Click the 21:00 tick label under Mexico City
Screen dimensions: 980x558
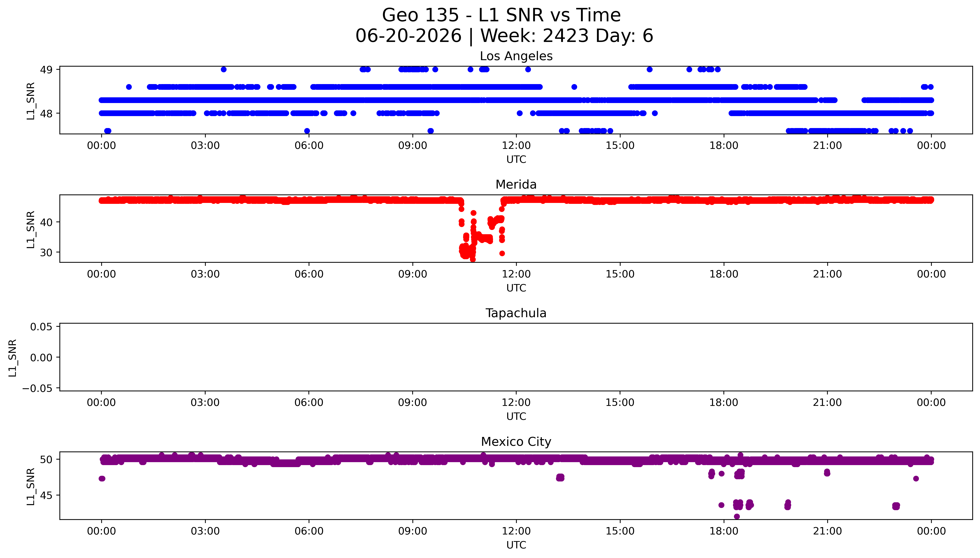click(x=827, y=531)
